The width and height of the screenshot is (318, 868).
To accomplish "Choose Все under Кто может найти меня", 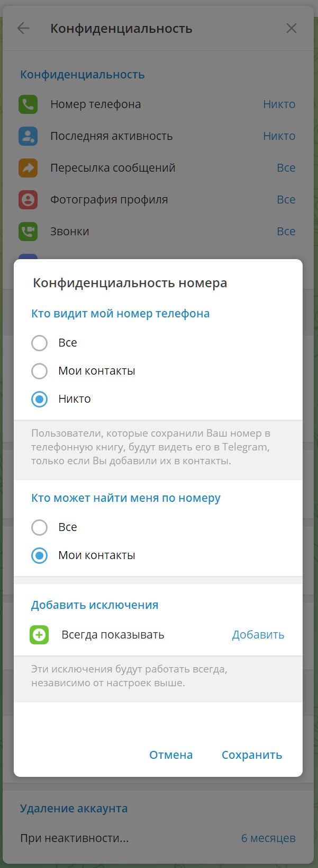I will pos(39,527).
